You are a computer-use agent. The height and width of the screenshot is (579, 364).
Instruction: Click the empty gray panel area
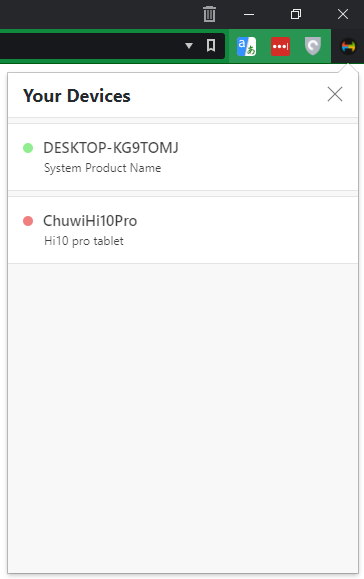(x=183, y=417)
